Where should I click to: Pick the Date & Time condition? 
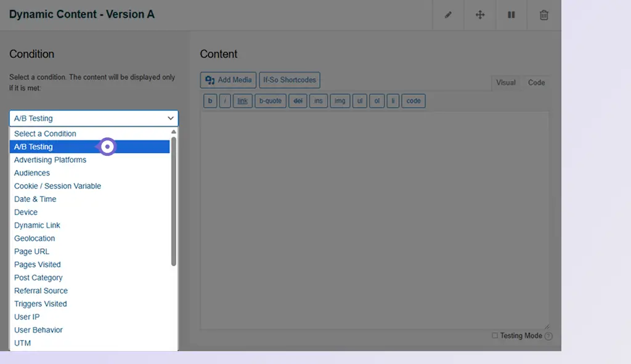(89, 199)
